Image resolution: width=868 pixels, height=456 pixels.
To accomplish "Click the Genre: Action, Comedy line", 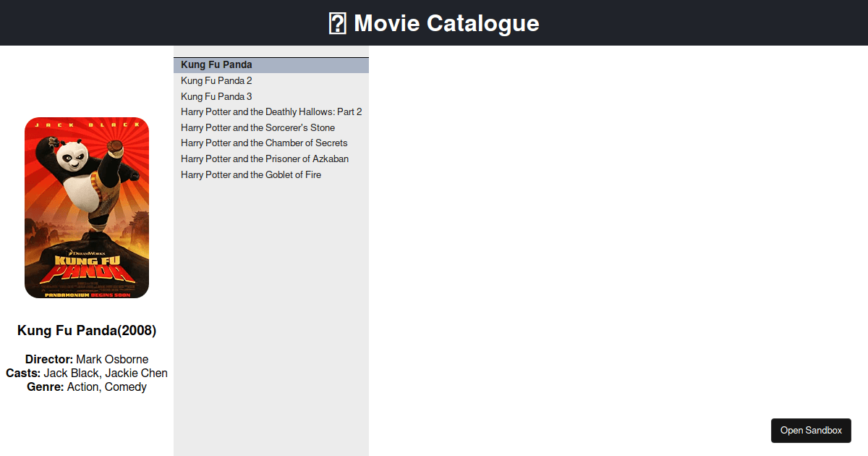I will tap(87, 387).
